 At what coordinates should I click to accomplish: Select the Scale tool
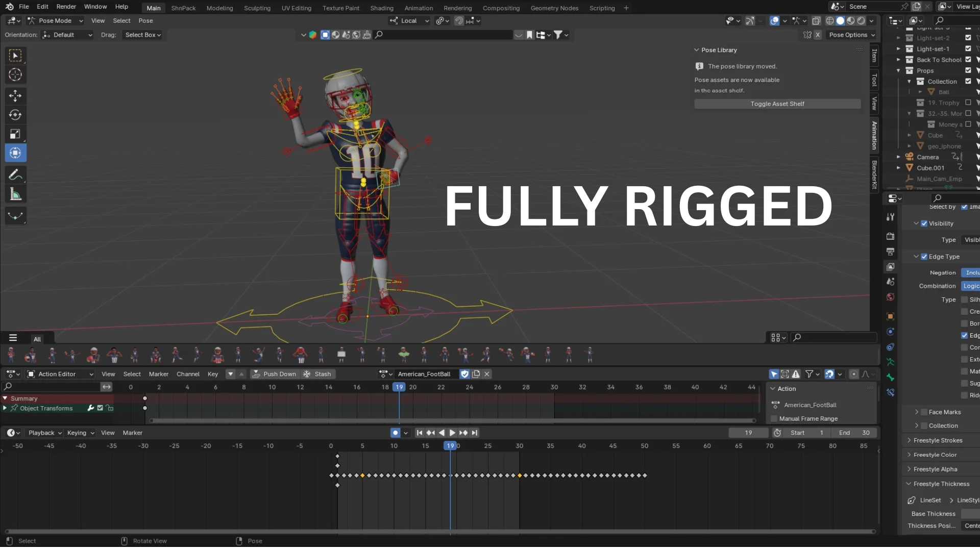click(x=15, y=133)
